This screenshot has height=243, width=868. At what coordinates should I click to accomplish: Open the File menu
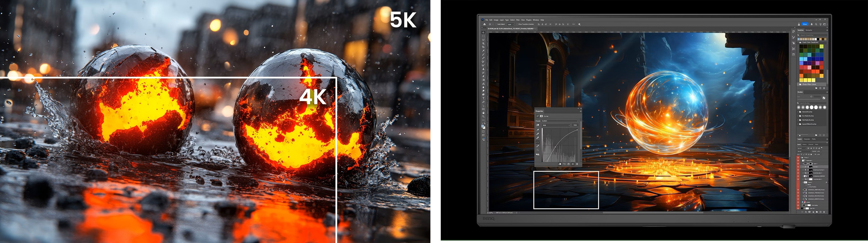coord(487,20)
